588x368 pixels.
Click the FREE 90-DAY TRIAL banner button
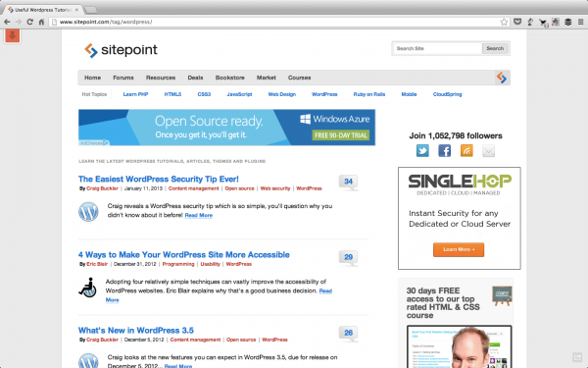pos(341,135)
